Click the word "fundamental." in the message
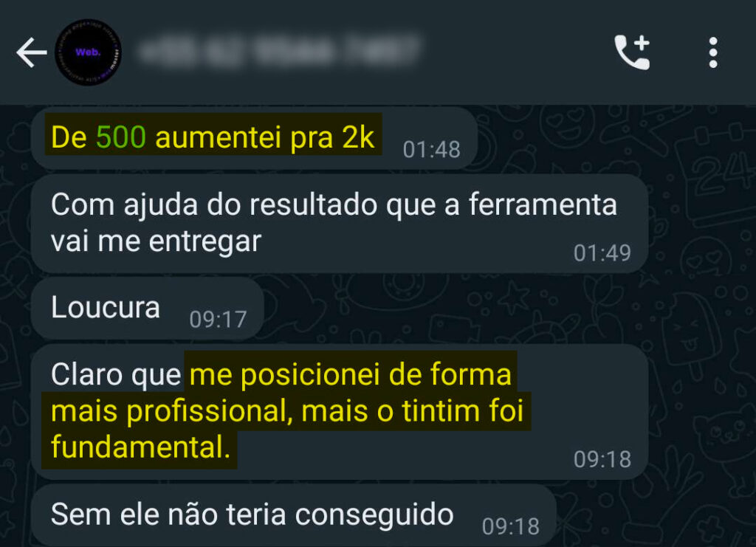The height and width of the screenshot is (547, 756). tap(140, 447)
